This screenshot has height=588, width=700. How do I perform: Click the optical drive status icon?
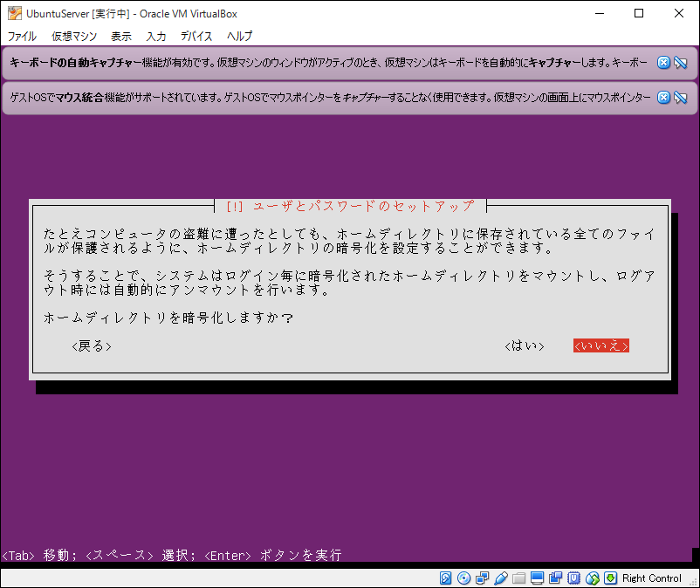click(463, 578)
